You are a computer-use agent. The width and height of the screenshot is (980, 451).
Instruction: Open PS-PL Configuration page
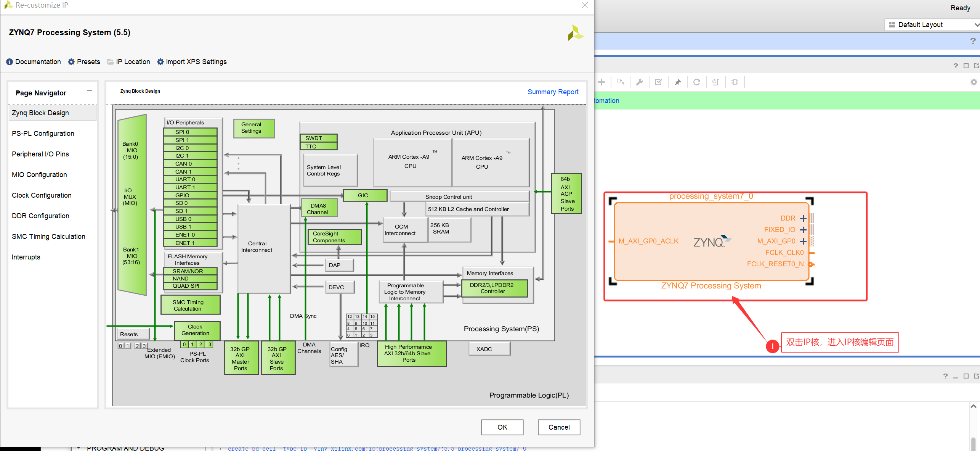pyautogui.click(x=43, y=134)
